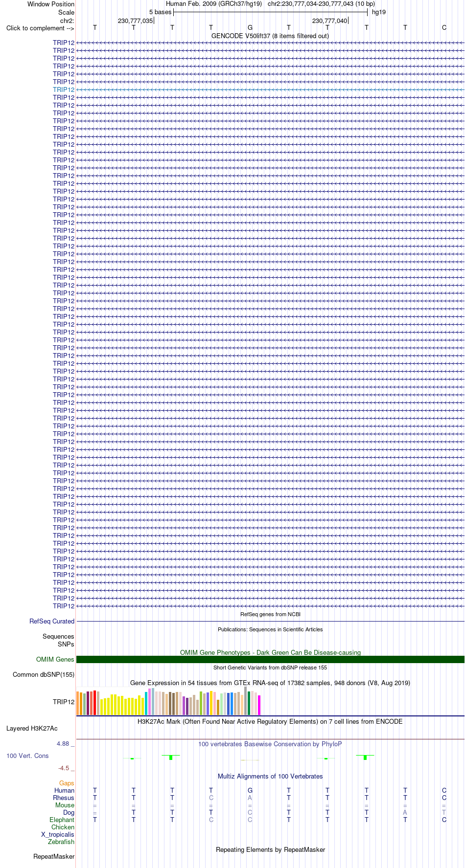This screenshot has height=868, width=465.
Task: Click the Rhesus alignment row label
Action: click(64, 798)
